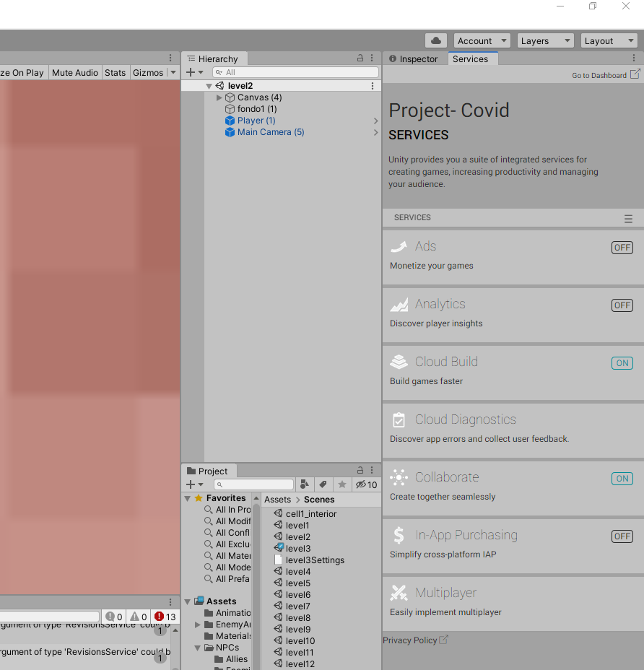
Task: Select the Player (1) prefab object
Action: coord(256,121)
